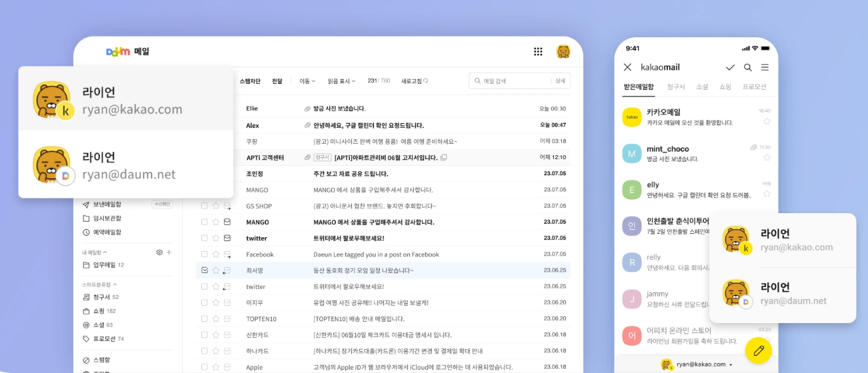868x373 pixels.
Task: Star the 카카오메일 message on mobile
Action: coord(767,121)
